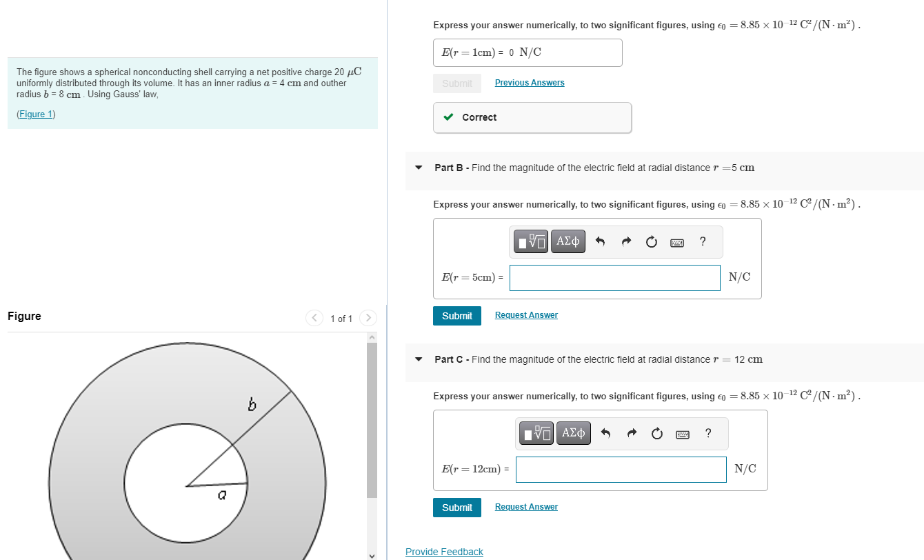924x560 pixels.
Task: Click the E(r = 5cm) answer input field
Action: coord(614,277)
